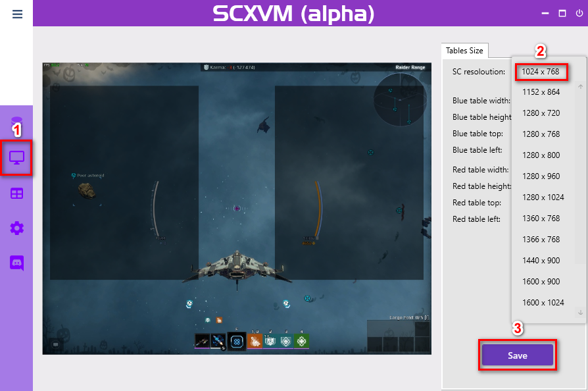Click the game preview screenshot image
Screen dimensions: 588x391
[x=237, y=209]
